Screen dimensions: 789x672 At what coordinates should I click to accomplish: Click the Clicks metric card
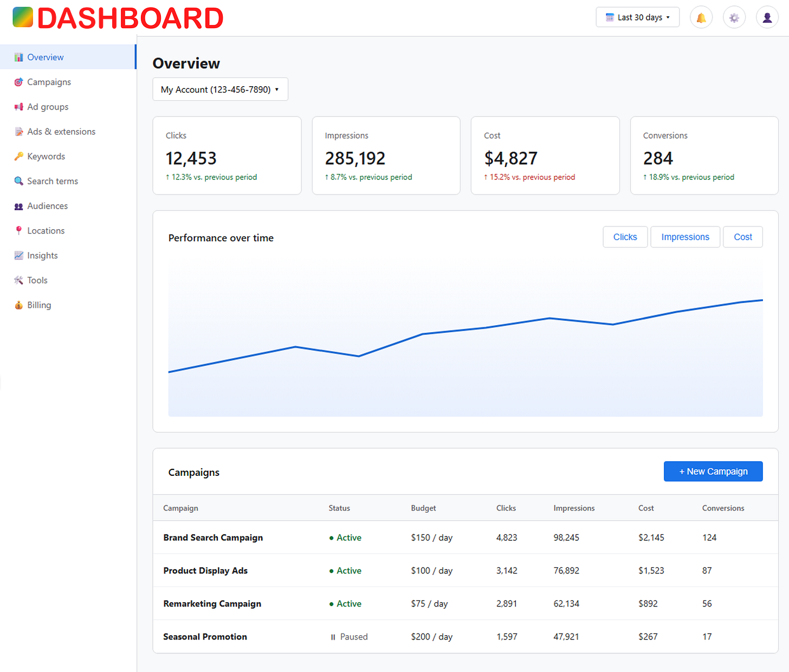(x=227, y=156)
